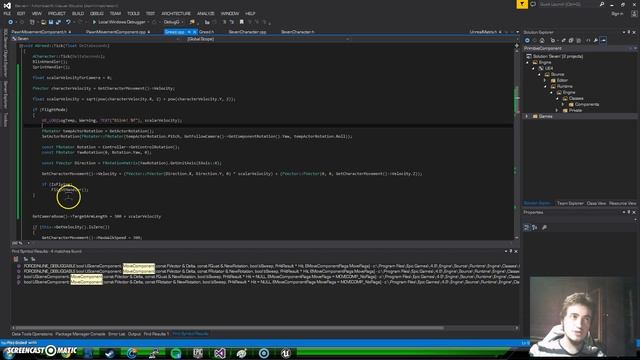Collapse the Source folder
Viewport: 640px width, 360px height.
click(x=540, y=74)
